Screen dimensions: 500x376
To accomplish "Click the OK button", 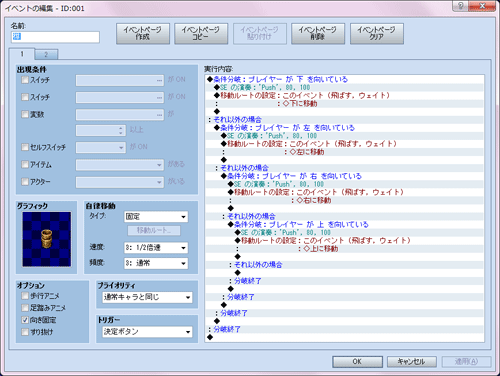I will click(357, 362).
